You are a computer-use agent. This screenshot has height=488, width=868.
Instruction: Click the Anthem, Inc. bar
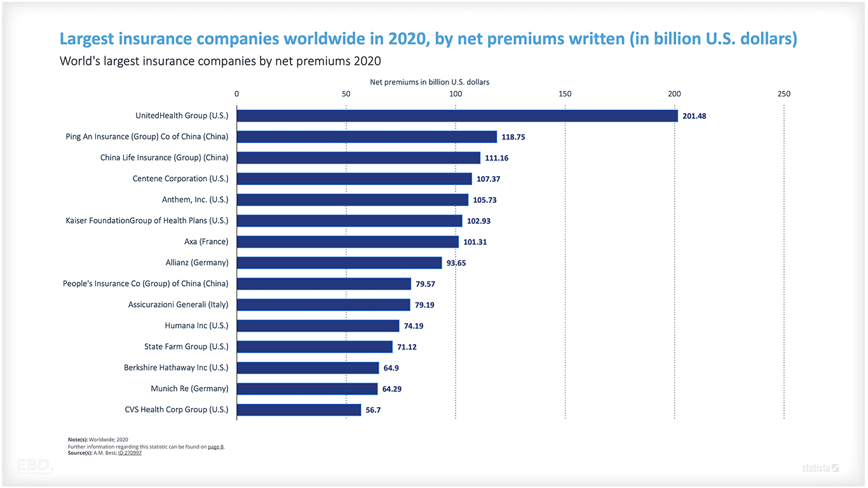pyautogui.click(x=353, y=200)
